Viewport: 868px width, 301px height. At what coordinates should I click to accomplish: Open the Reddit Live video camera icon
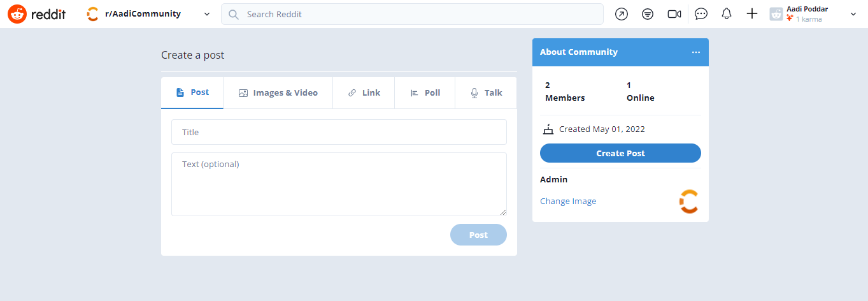(x=674, y=14)
